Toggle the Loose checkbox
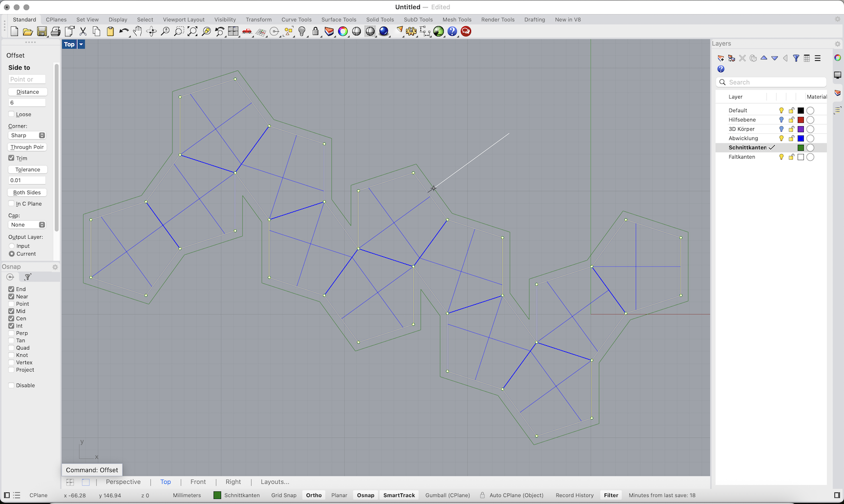The width and height of the screenshot is (844, 504). click(x=12, y=114)
